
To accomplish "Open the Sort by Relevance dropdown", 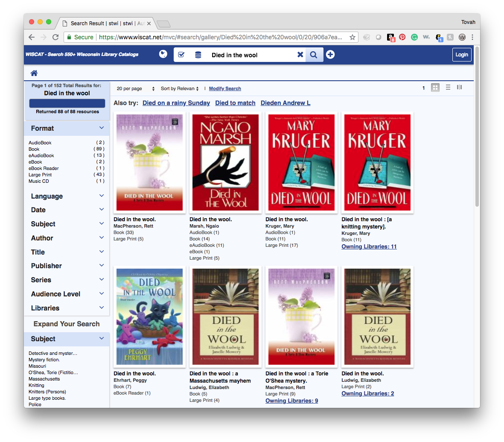I will click(x=180, y=88).
